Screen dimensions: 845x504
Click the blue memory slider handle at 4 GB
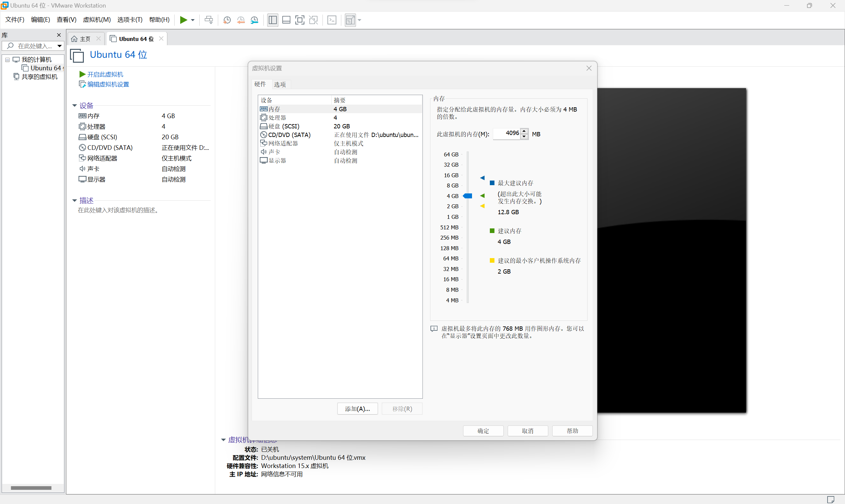click(x=468, y=196)
